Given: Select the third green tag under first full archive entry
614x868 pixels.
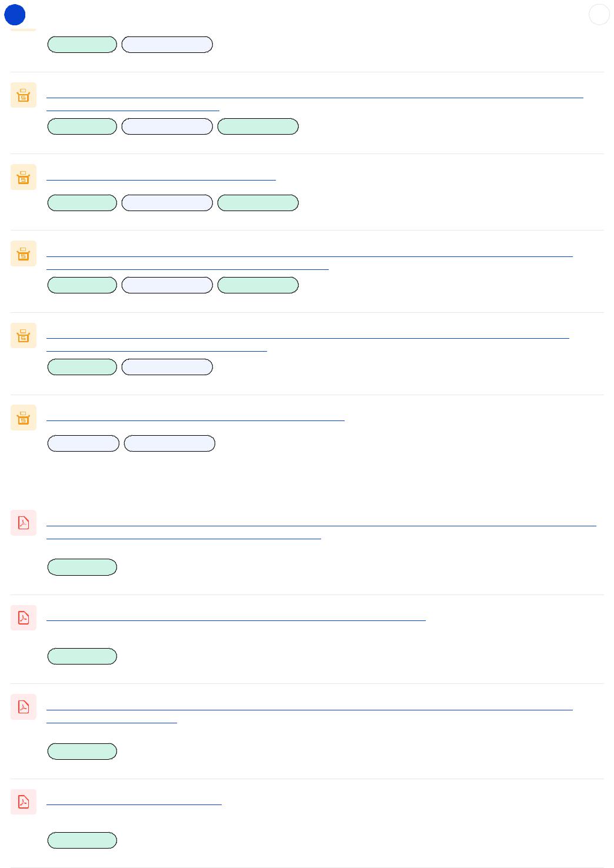Looking at the screenshot, I should pos(258,126).
